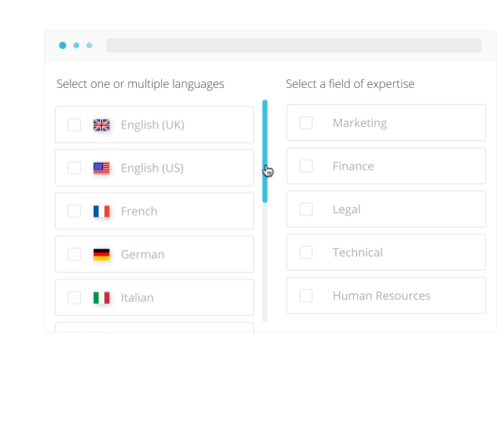
Task: Select the German checkbox
Action: (x=74, y=255)
